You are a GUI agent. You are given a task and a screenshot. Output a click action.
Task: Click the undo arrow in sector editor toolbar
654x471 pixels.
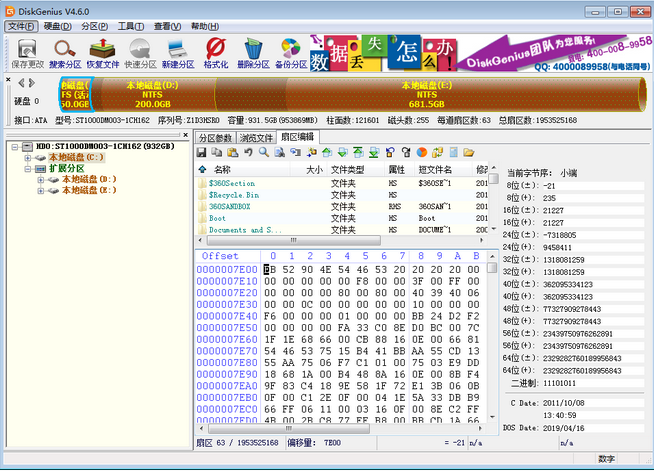pos(247,152)
